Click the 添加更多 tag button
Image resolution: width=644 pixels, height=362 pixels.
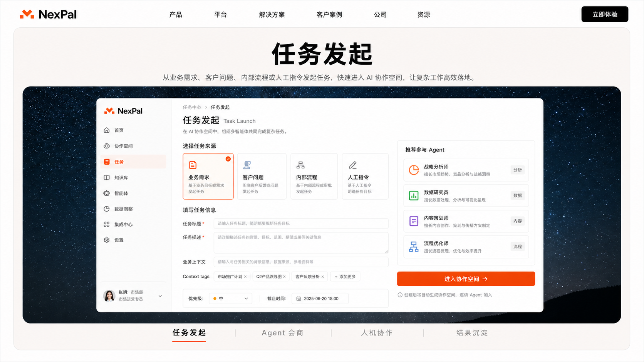(345, 277)
